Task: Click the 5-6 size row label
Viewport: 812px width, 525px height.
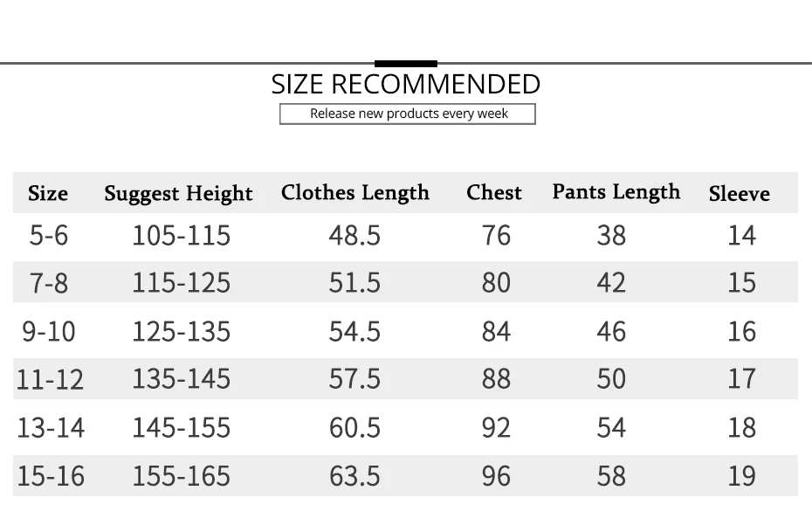Action: [x=49, y=235]
